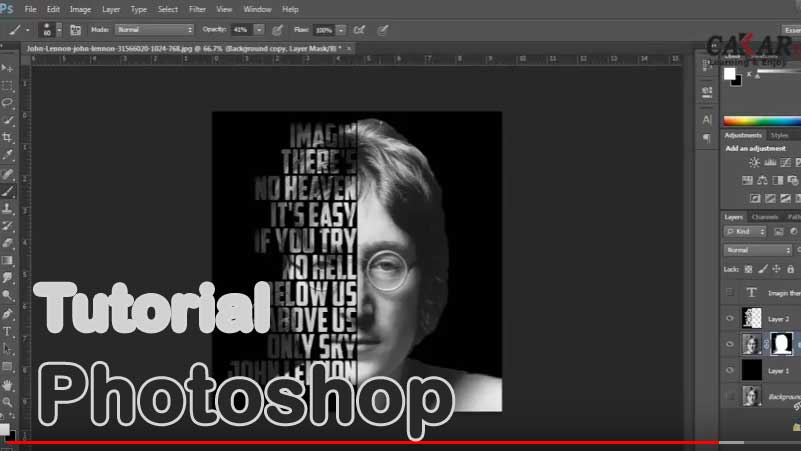The width and height of the screenshot is (801, 451).
Task: Open the Opacity slider dropdown arrow
Action: coord(260,30)
